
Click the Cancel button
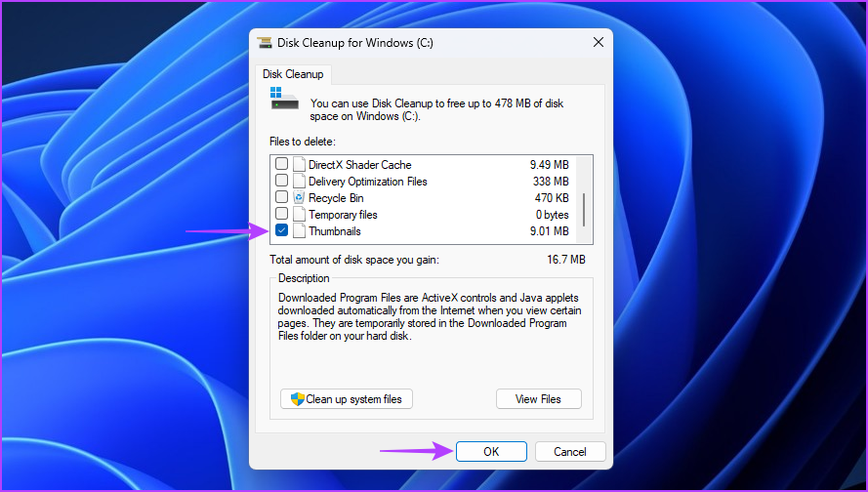(570, 452)
